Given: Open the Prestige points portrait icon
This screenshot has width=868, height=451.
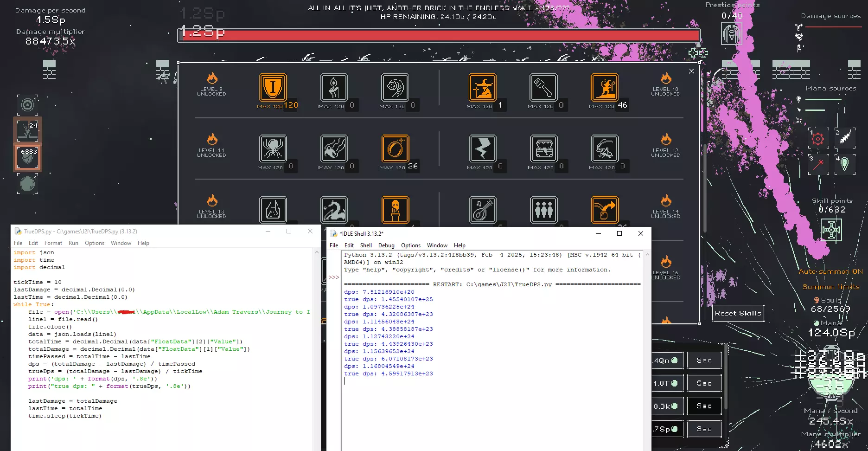Looking at the screenshot, I should pyautogui.click(x=731, y=34).
